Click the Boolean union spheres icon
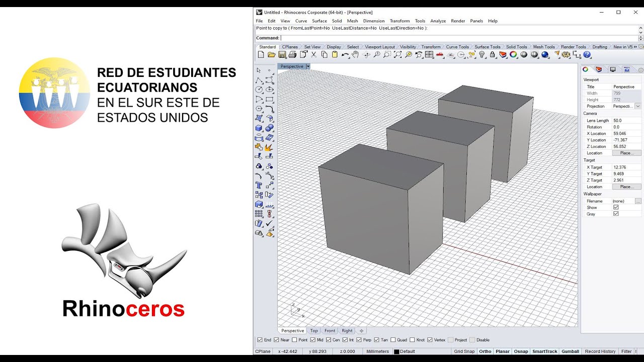Screen dimensions: 644x362 269,128
